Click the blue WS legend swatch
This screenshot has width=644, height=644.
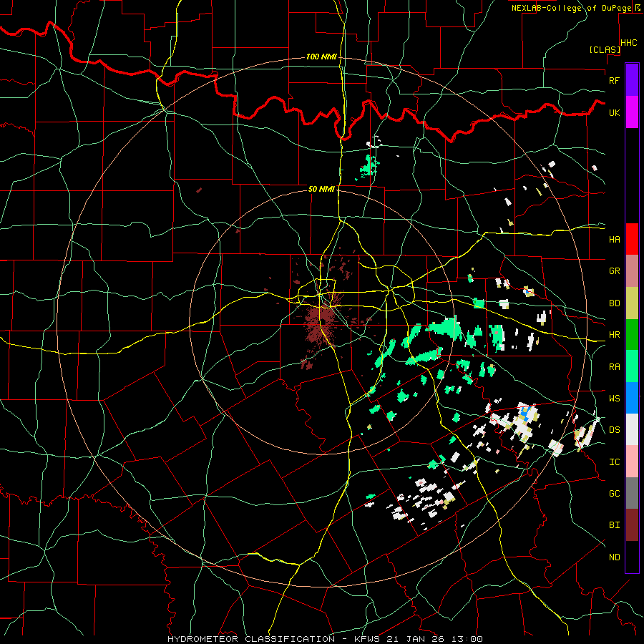(632, 398)
